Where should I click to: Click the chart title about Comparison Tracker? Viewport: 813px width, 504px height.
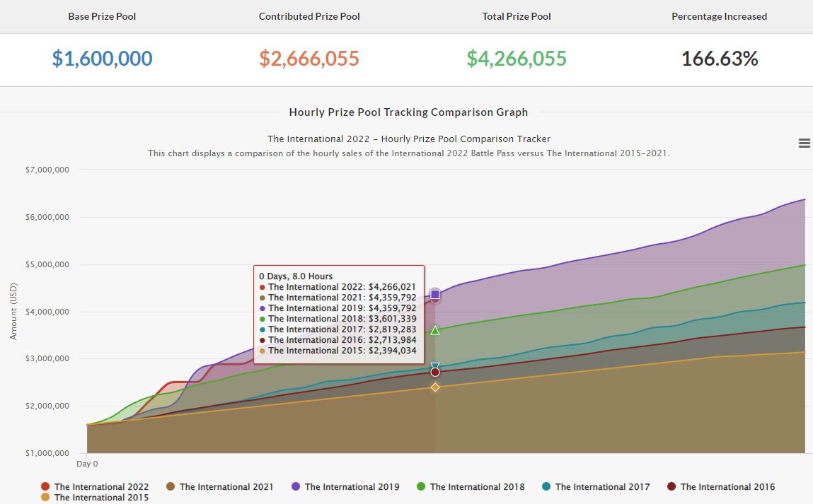click(408, 139)
